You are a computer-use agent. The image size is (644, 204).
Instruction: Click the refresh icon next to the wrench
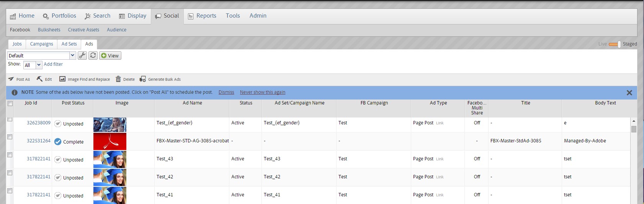(93, 55)
